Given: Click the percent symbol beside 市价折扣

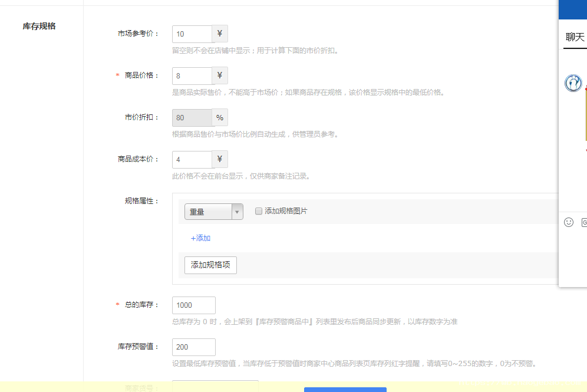Looking at the screenshot, I should tap(220, 118).
